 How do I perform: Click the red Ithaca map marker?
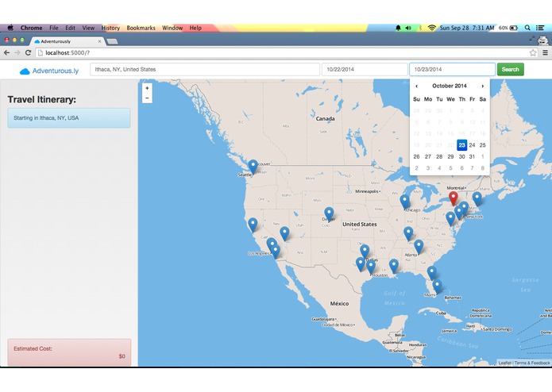(x=454, y=198)
